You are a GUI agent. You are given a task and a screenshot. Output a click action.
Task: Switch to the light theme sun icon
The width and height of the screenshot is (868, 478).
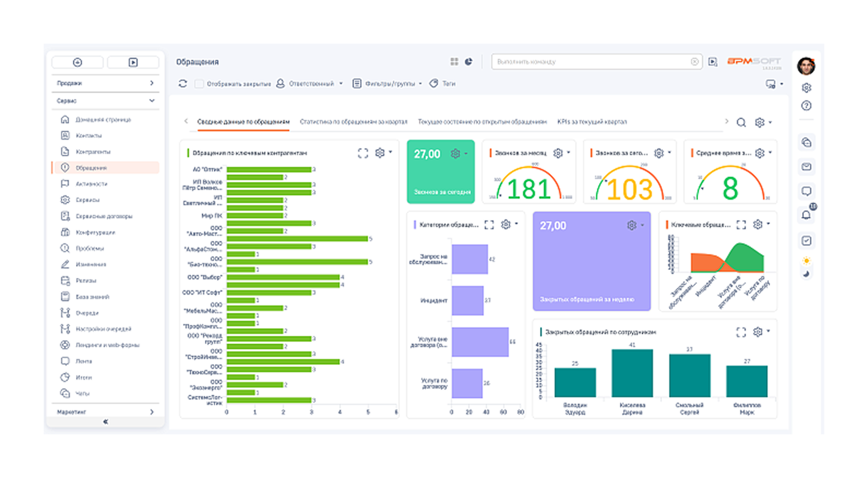tap(806, 260)
